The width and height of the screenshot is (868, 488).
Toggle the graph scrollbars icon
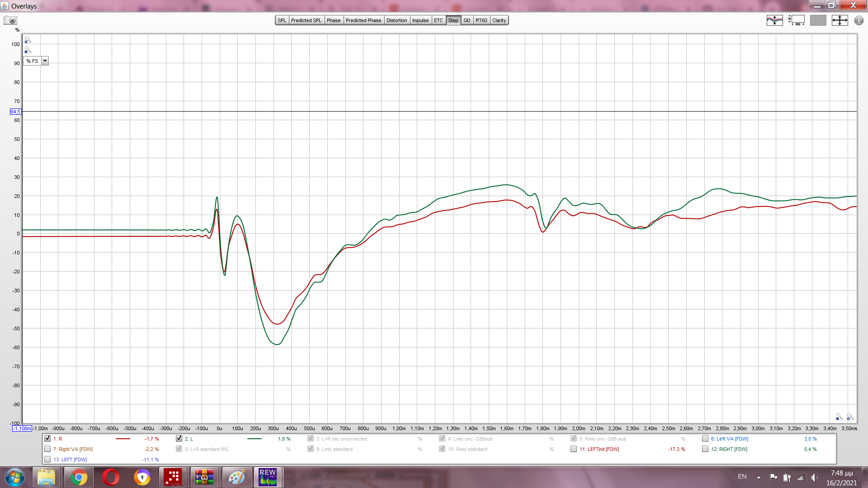[796, 20]
